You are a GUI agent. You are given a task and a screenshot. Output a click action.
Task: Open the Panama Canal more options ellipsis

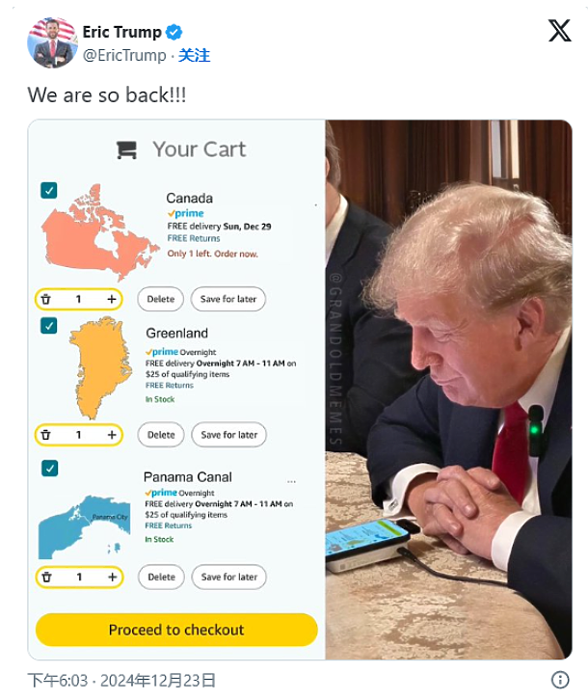(x=291, y=482)
